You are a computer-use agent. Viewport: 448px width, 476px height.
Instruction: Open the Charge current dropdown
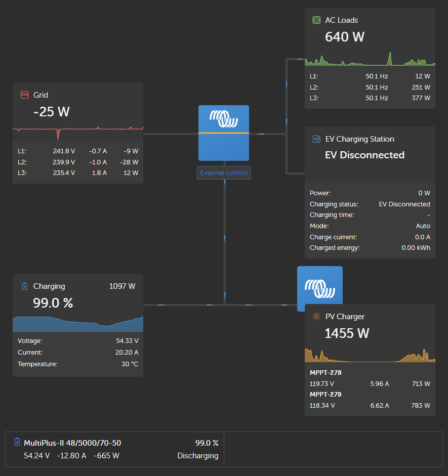(423, 237)
